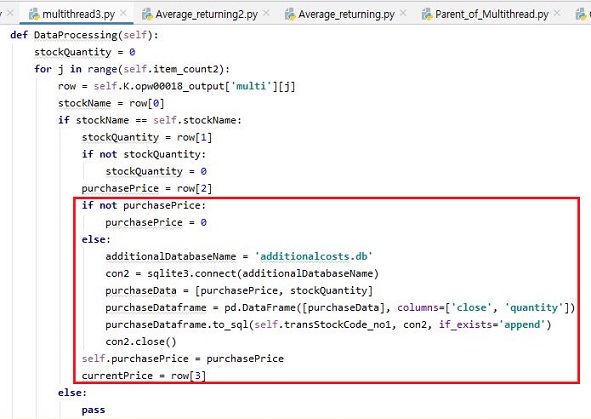The width and height of the screenshot is (591, 419).
Task: Click 'if not purchasePrice:' line
Action: pos(144,205)
